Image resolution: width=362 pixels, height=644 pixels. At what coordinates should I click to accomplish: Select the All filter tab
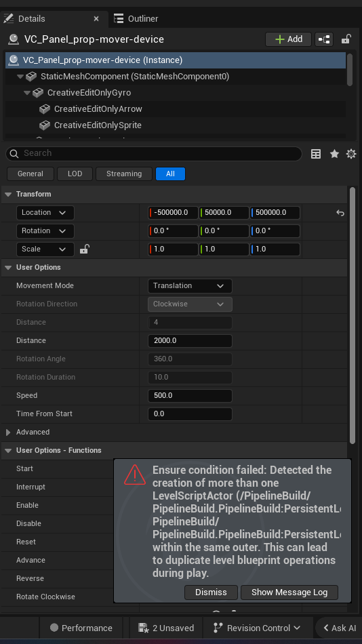170,174
